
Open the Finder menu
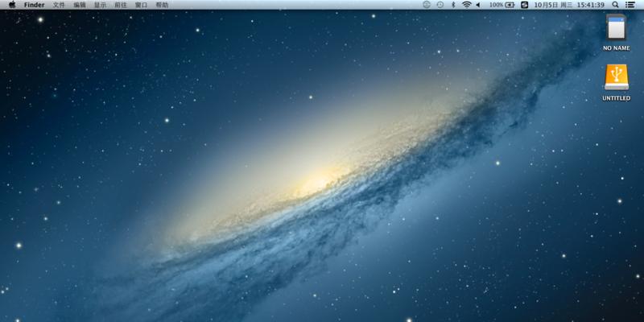click(34, 5)
